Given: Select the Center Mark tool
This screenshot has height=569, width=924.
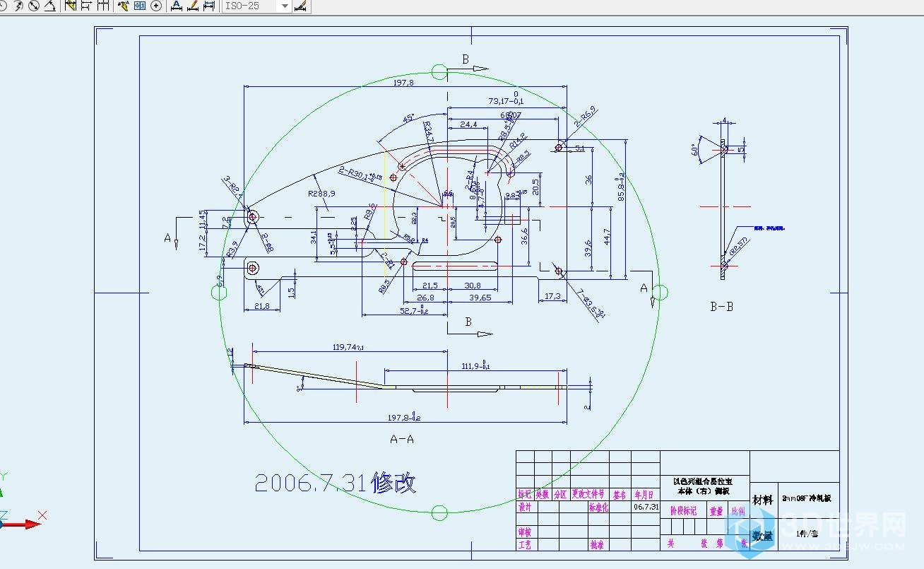Looking at the screenshot, I should click(x=156, y=6).
